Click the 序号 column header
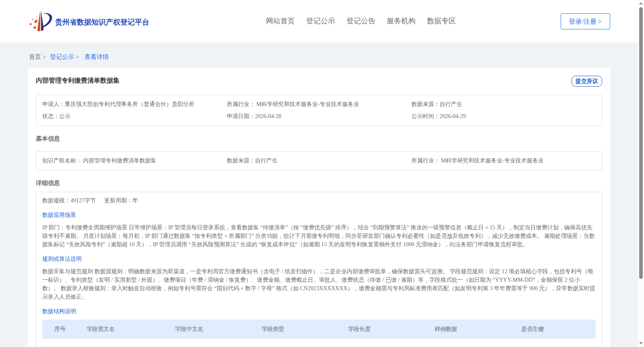 pyautogui.click(x=60, y=329)
